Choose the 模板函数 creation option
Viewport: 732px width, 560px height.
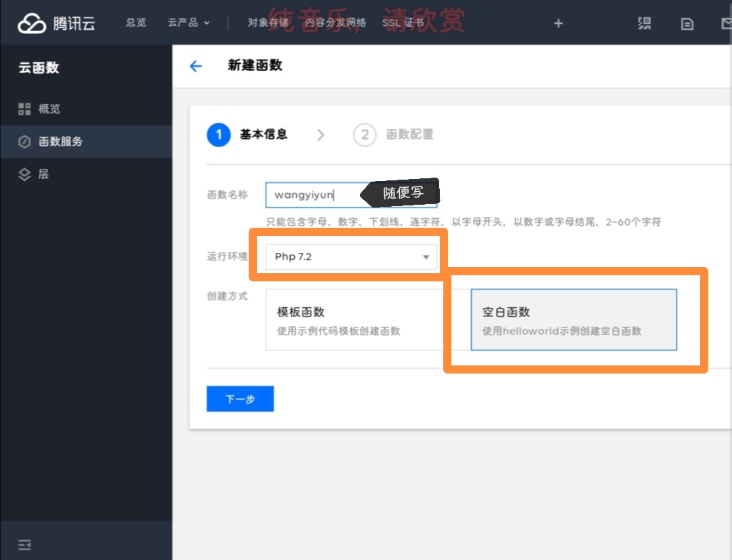[368, 319]
